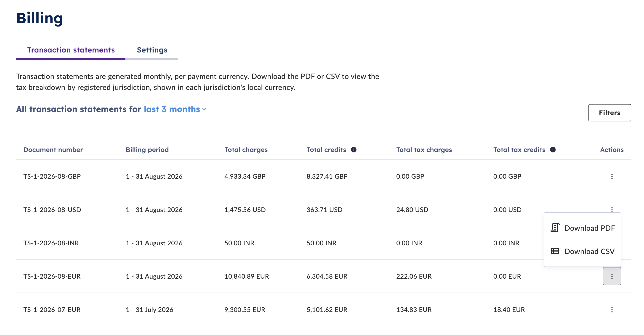Viewport: 644px width, 335px height.
Task: Open actions menu for TS-1-2026-08-GBP row
Action: 612,176
